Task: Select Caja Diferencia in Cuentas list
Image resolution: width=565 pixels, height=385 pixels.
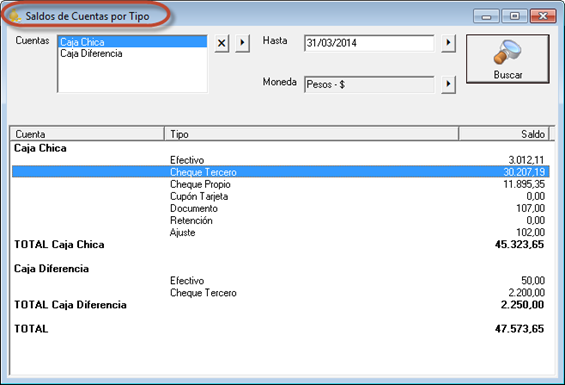Action: pos(132,53)
